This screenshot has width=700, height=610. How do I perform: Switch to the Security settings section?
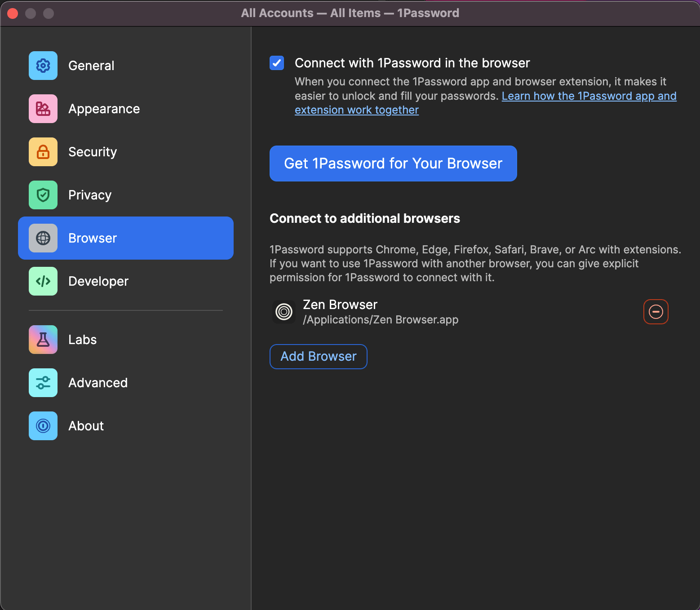click(x=93, y=152)
